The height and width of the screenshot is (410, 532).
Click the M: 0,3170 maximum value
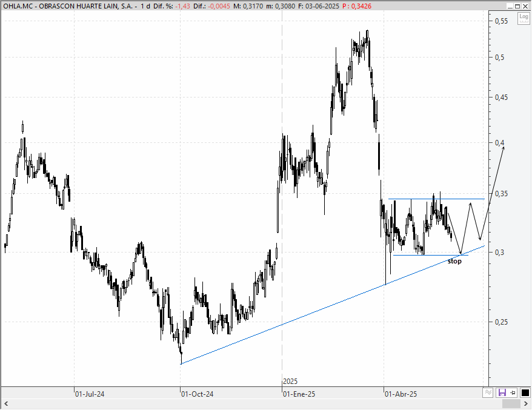248,6
